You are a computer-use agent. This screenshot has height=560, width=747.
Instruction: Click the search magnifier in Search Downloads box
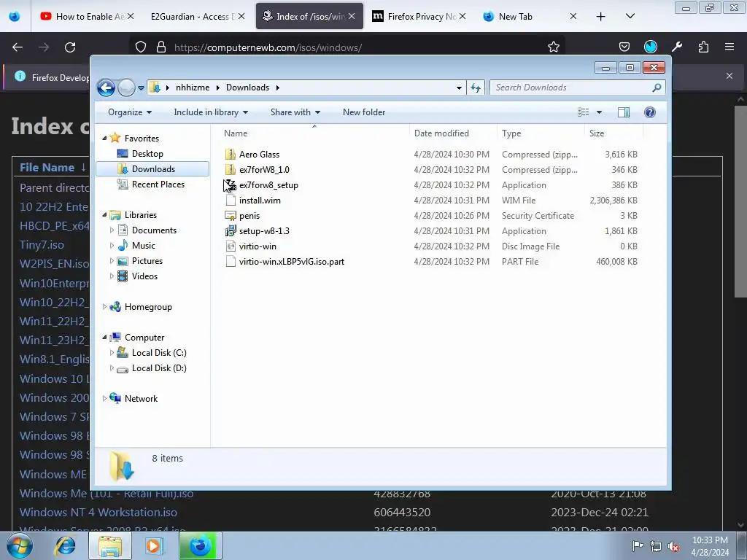(657, 87)
